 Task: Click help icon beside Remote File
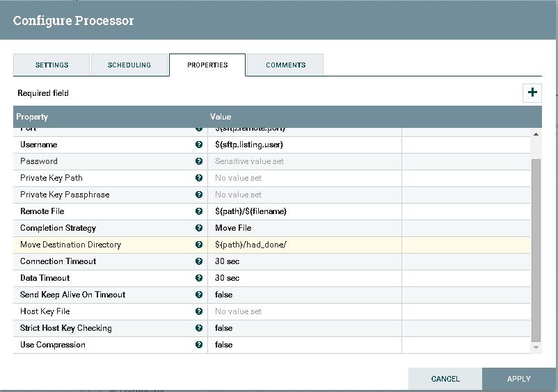tap(199, 211)
